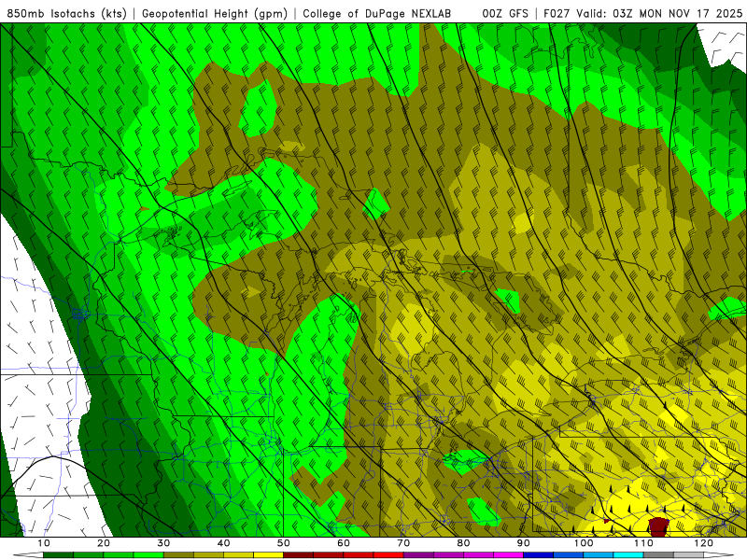
Task: Click the '30' label on color scale
Action: point(163,543)
